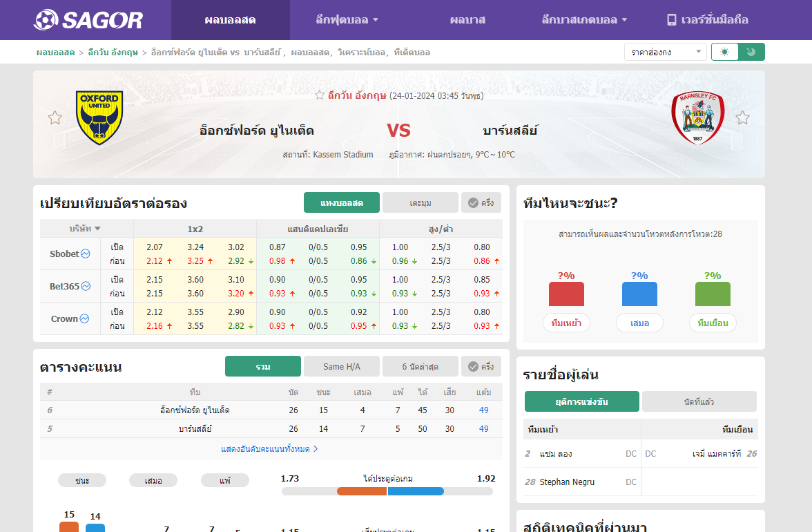Click แพ้ filter pill
This screenshot has width=812, height=532.
225,480
